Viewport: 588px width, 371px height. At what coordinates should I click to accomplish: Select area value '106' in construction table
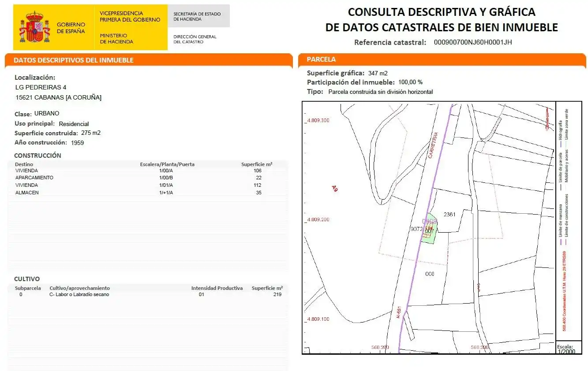[x=258, y=171]
